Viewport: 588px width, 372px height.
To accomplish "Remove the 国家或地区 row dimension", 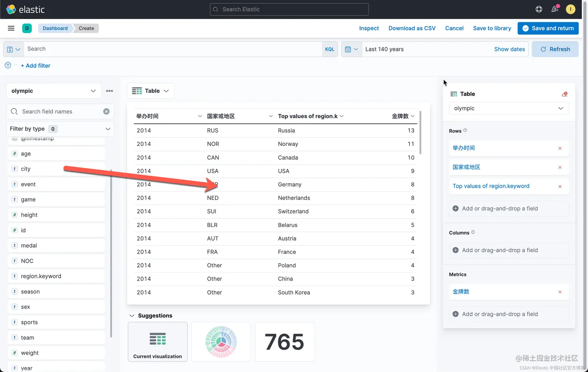I will click(x=560, y=168).
